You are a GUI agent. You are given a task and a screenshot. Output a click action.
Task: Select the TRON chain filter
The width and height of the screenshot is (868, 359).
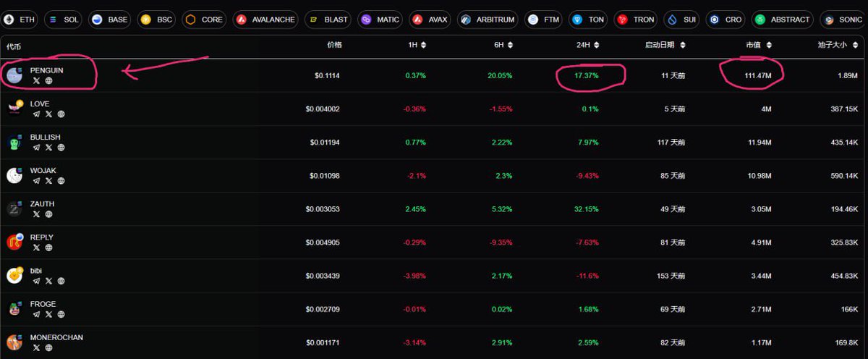[x=635, y=20]
